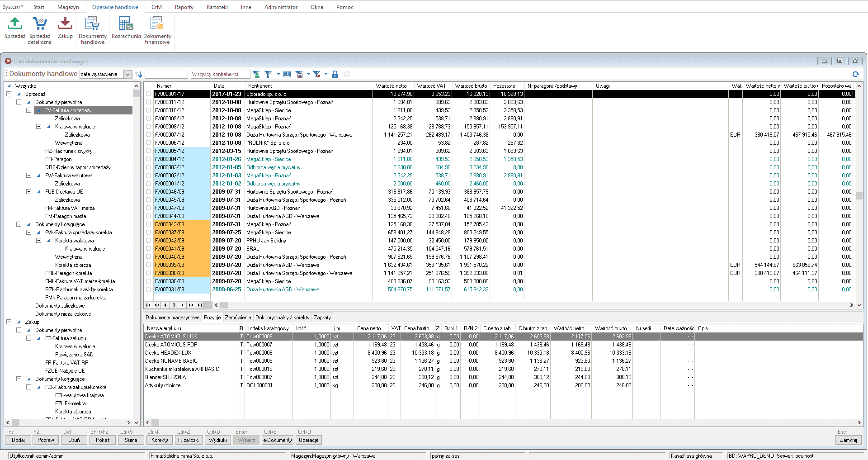
Task: Click the Dodaj button
Action: pyautogui.click(x=18, y=440)
